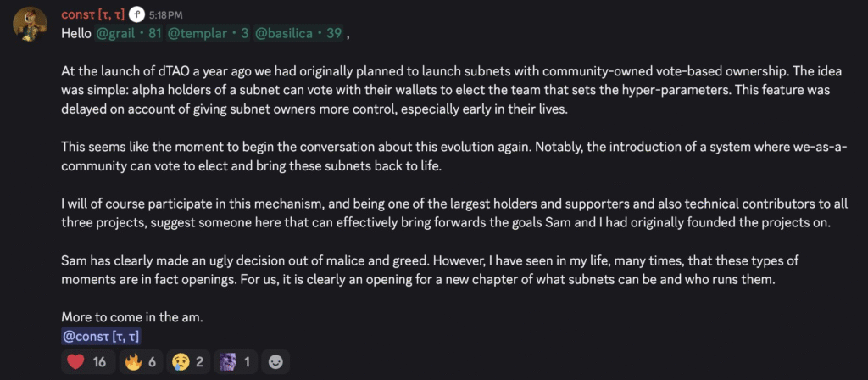
Task: Click the role badge icon beside the username
Action: [x=136, y=15]
